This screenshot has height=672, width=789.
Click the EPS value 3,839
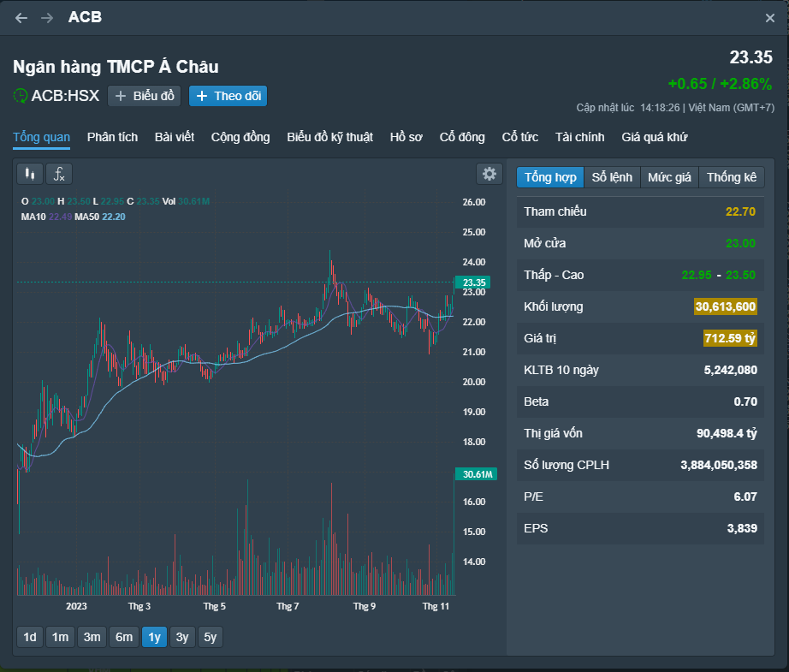pos(742,528)
